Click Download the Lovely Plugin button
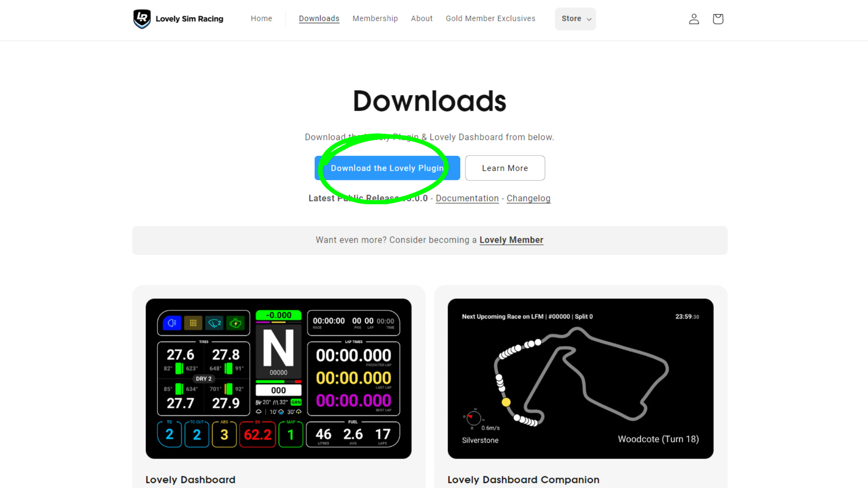The width and height of the screenshot is (868, 488). (387, 168)
